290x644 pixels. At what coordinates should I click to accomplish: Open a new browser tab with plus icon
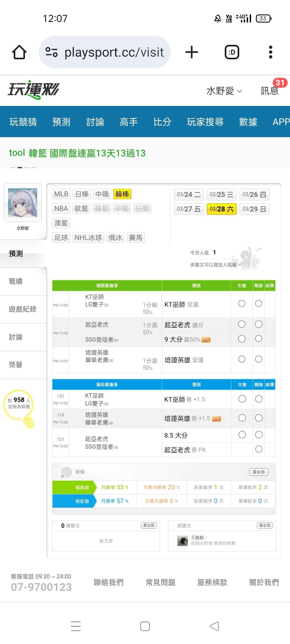(x=192, y=52)
